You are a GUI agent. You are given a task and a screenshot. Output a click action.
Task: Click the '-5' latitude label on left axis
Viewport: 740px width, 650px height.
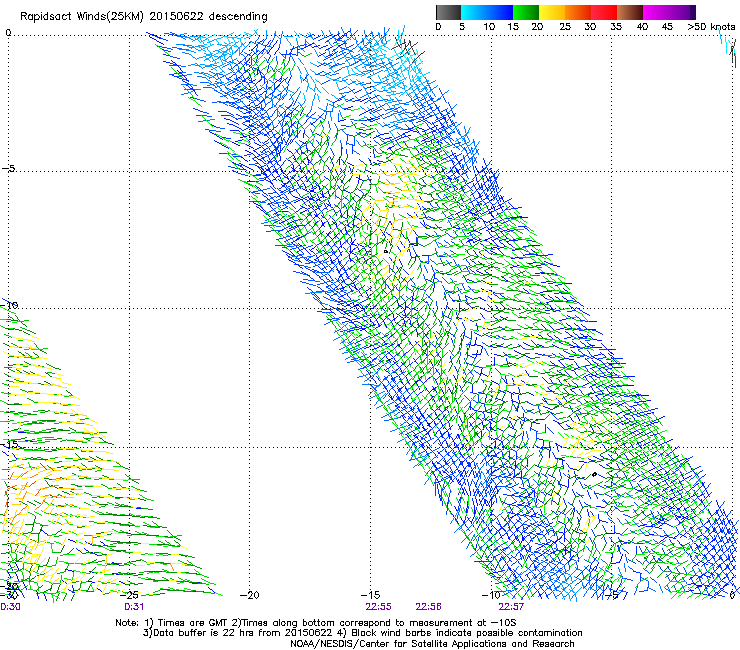coord(8,168)
